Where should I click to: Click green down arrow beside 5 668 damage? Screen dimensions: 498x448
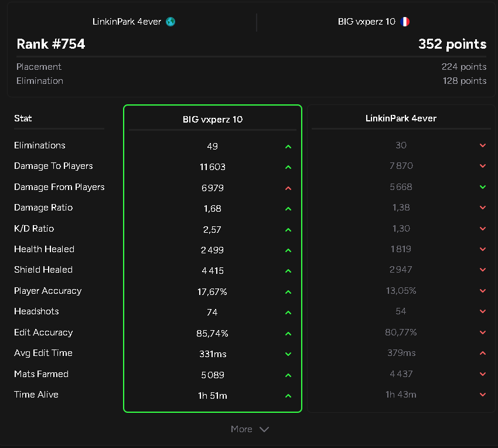(x=483, y=187)
